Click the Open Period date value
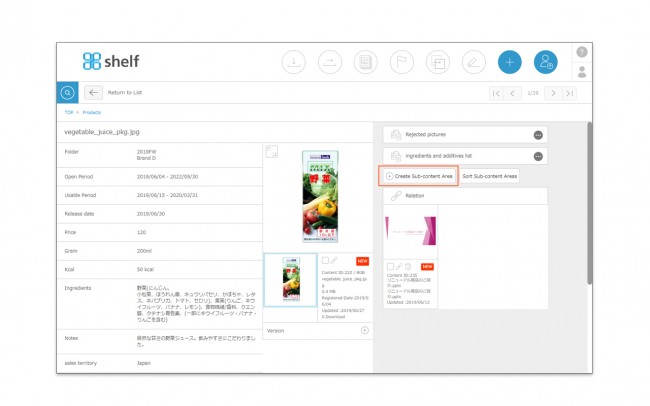This screenshot has height=406, width=650. coord(167,177)
